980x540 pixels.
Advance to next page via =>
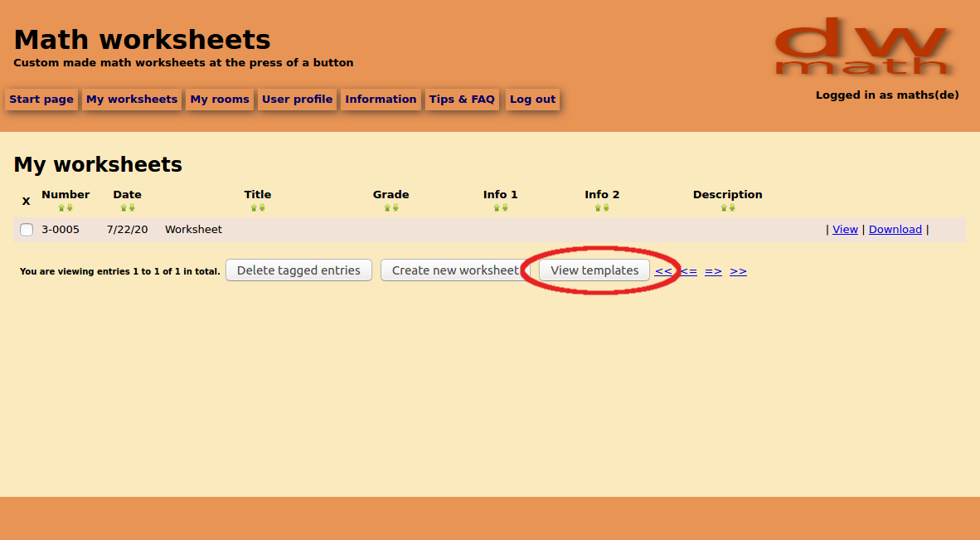(712, 270)
